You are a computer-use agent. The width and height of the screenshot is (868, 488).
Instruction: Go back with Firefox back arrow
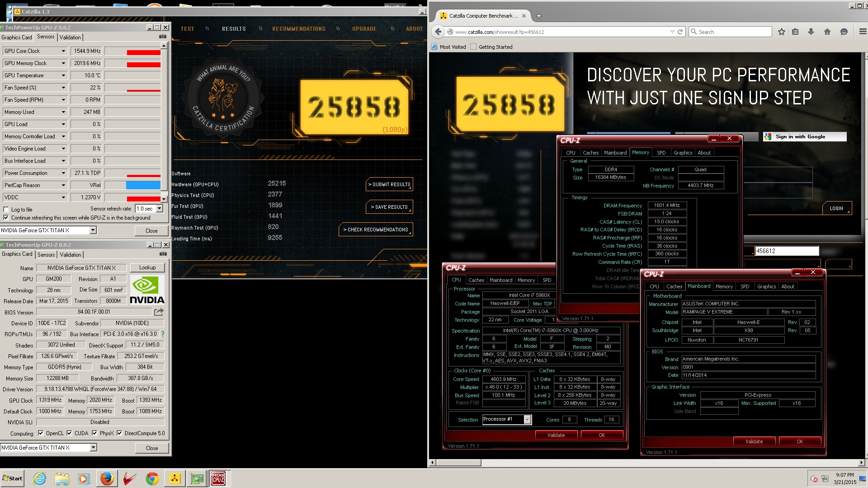tap(438, 32)
